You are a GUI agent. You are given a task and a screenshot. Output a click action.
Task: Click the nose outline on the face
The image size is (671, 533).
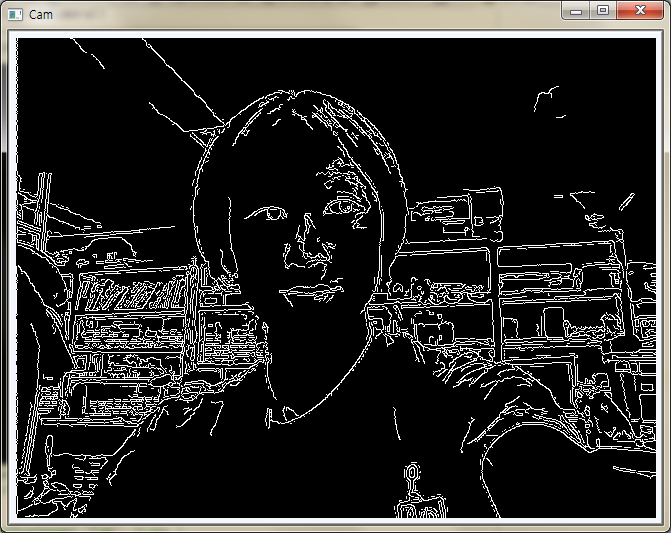pos(306,250)
